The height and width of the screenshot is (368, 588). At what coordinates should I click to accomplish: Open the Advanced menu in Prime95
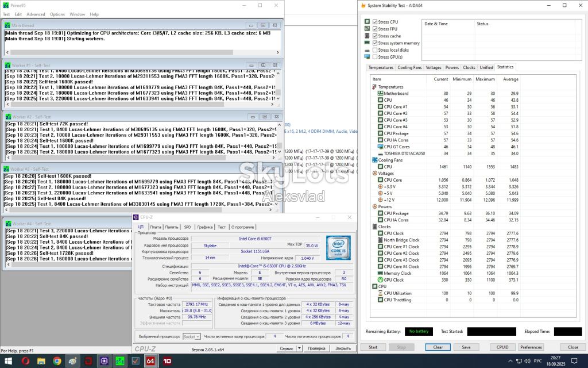(36, 14)
